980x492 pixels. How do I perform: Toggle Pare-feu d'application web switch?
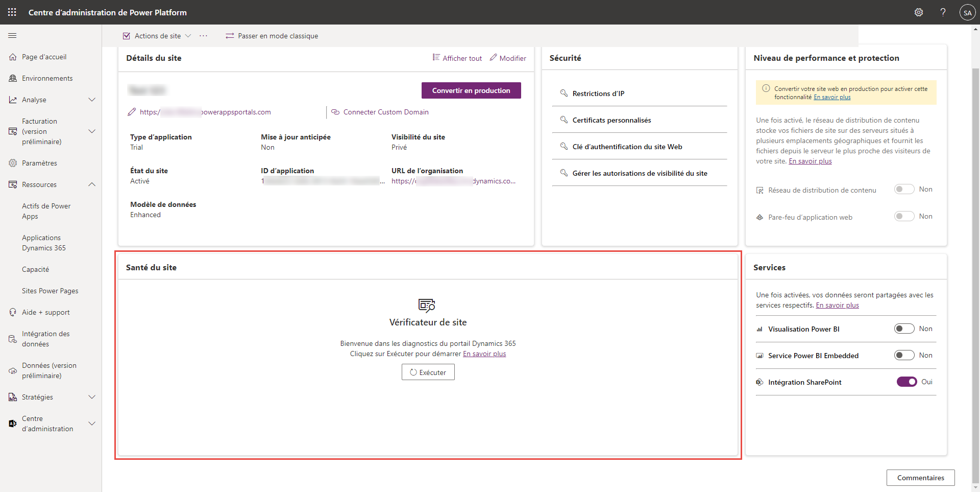[x=904, y=217]
